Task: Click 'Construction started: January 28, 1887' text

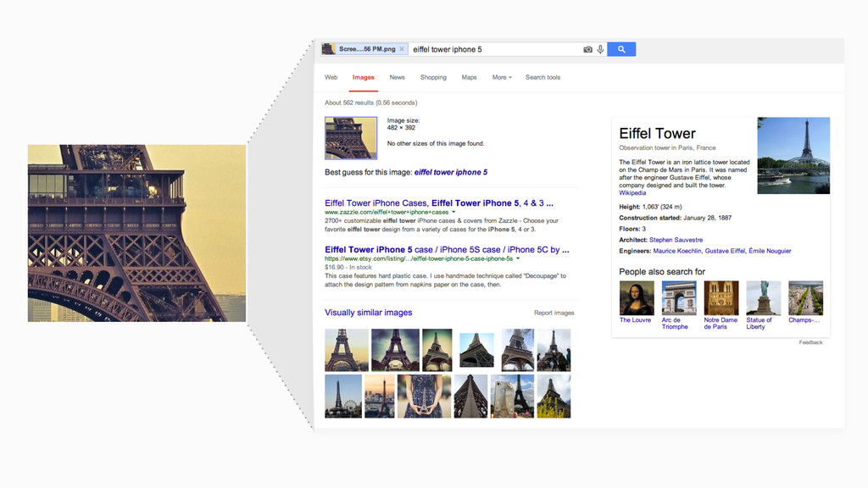Action: (676, 218)
